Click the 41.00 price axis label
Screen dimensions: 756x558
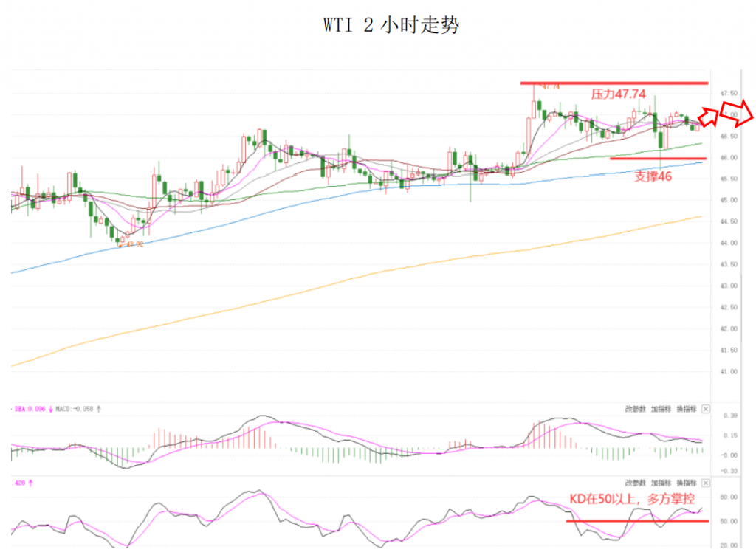(x=729, y=371)
